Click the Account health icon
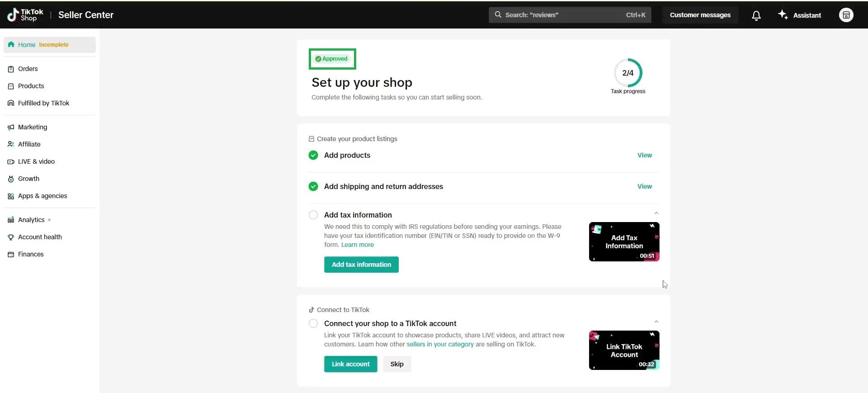The width and height of the screenshot is (868, 393). tap(11, 237)
